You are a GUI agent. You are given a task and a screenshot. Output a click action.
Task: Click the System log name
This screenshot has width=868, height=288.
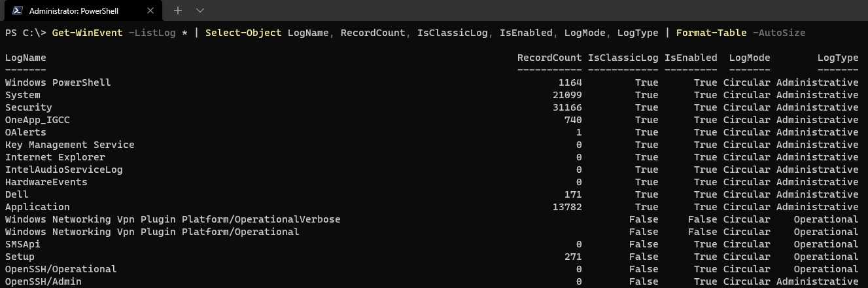[x=23, y=95]
